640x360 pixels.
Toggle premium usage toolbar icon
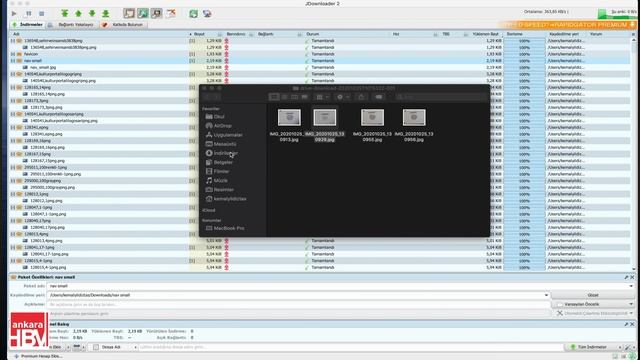(x=171, y=13)
